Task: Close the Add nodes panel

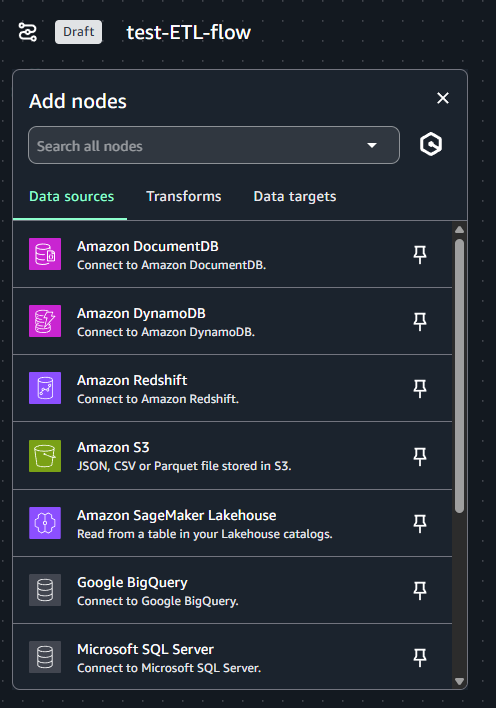Action: [x=443, y=98]
